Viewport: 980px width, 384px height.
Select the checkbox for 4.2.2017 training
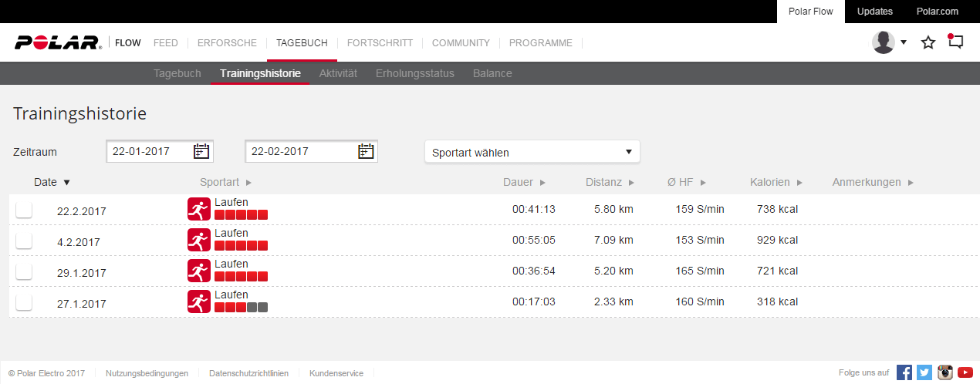point(24,241)
